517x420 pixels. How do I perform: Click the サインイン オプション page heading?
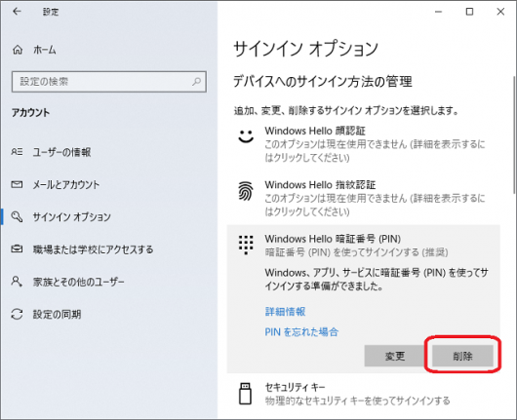coord(305,49)
